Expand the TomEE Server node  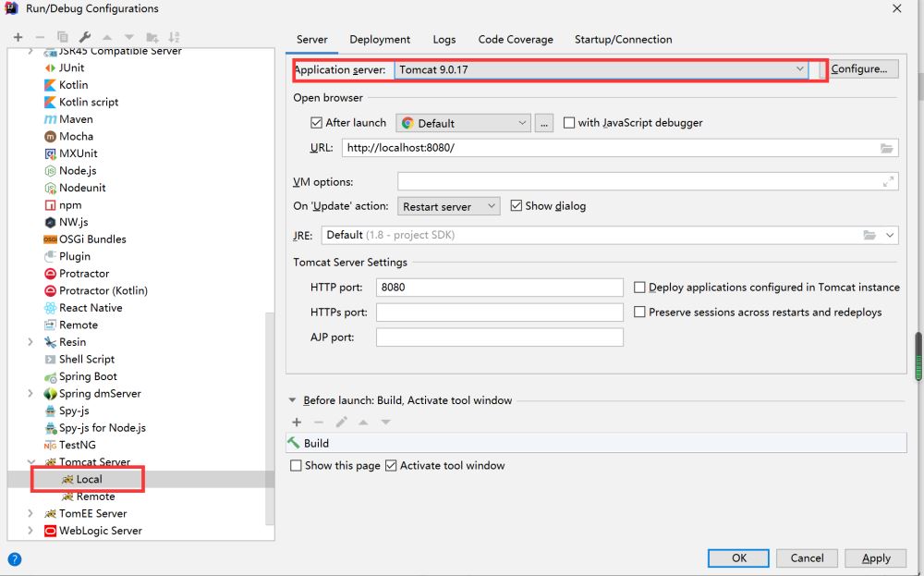(x=30, y=513)
